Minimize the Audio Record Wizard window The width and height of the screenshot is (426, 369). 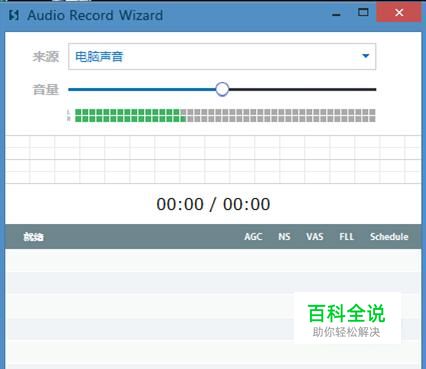336,15
